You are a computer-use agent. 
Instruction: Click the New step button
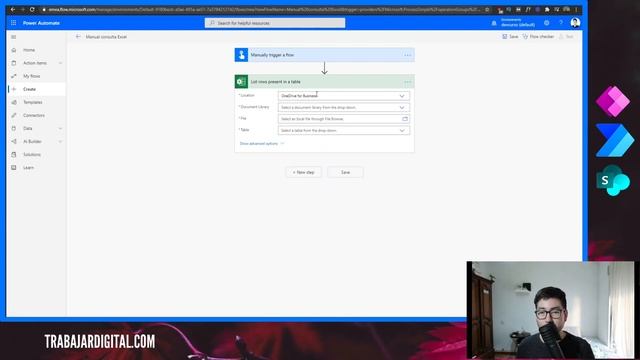(x=303, y=172)
